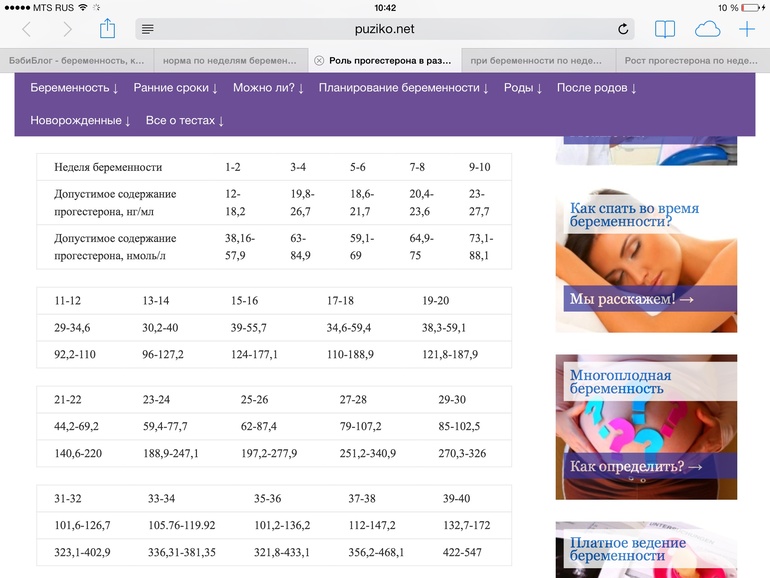Open the 'Роды' dropdown menu
770x578 pixels.
(x=522, y=88)
